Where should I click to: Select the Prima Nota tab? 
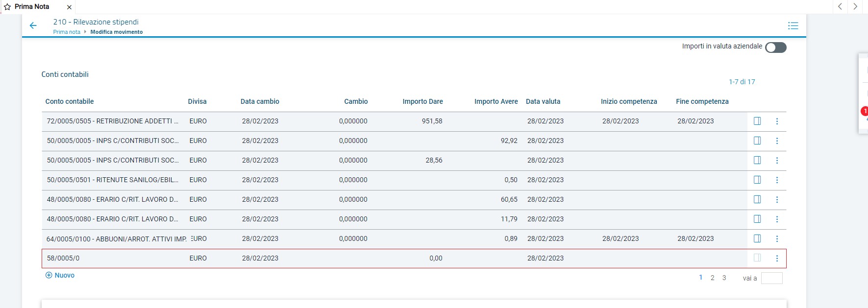click(x=32, y=7)
